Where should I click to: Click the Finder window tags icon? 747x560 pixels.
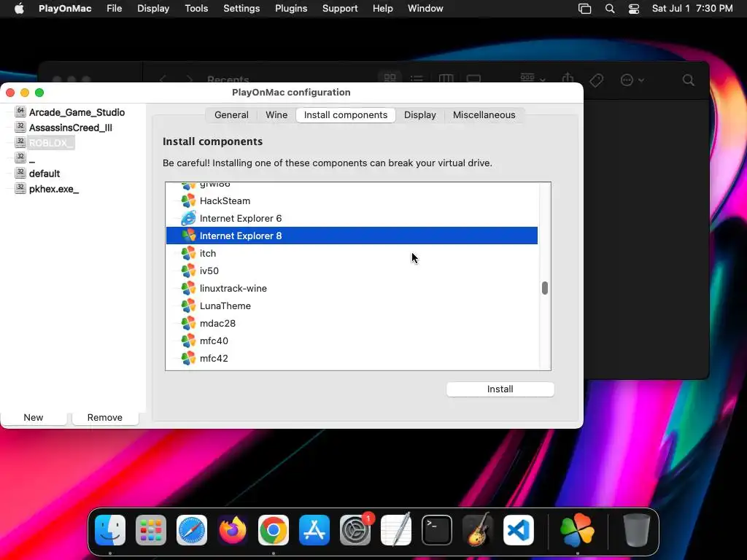[597, 80]
